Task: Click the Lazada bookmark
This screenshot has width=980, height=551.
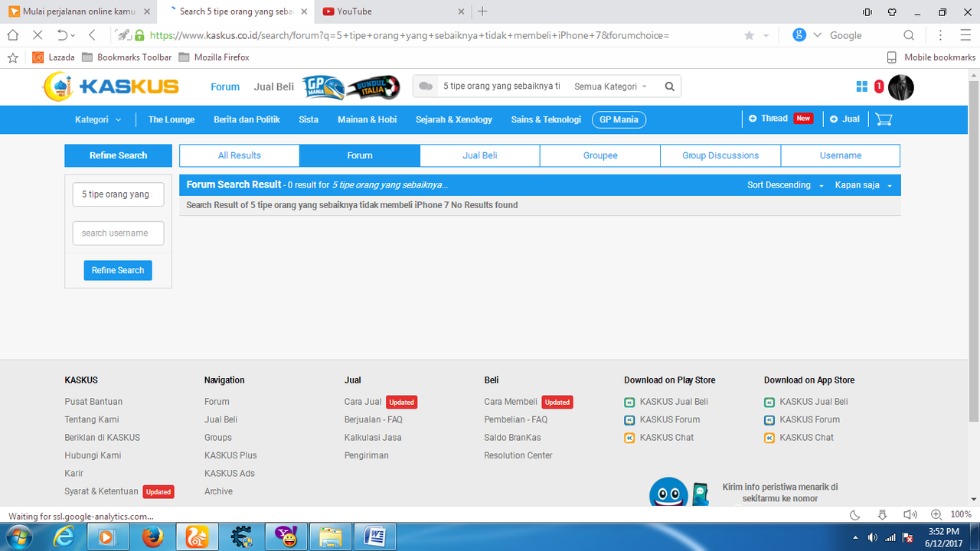Action: [x=54, y=57]
